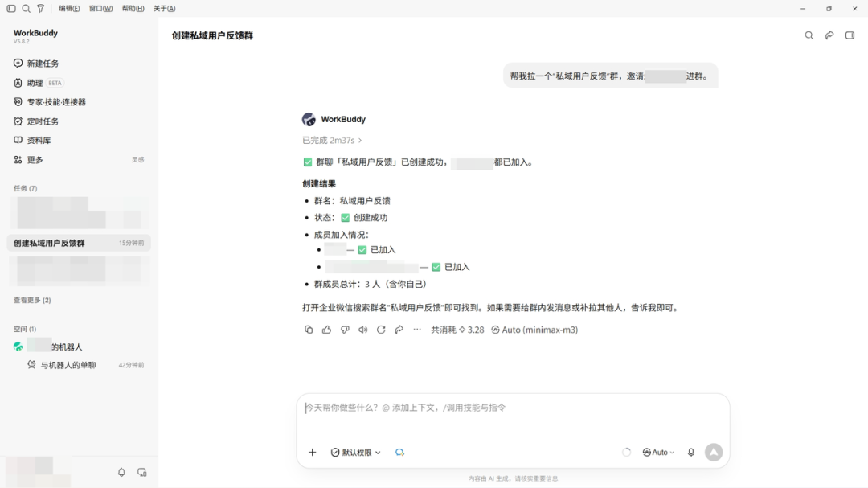Open the 助理 BETA section
Screen dimensions: 868x488
pyautogui.click(x=79, y=83)
